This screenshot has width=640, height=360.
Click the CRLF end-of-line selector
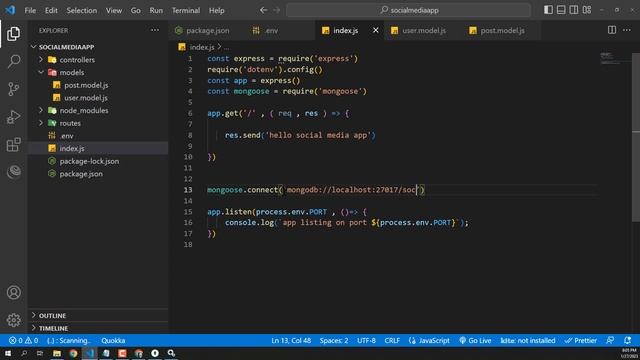[x=392, y=340]
